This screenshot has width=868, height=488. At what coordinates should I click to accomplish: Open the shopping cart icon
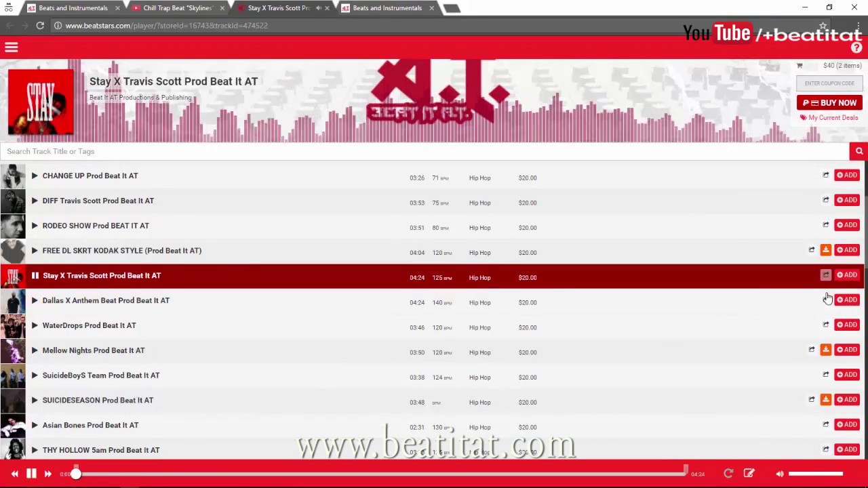(800, 66)
